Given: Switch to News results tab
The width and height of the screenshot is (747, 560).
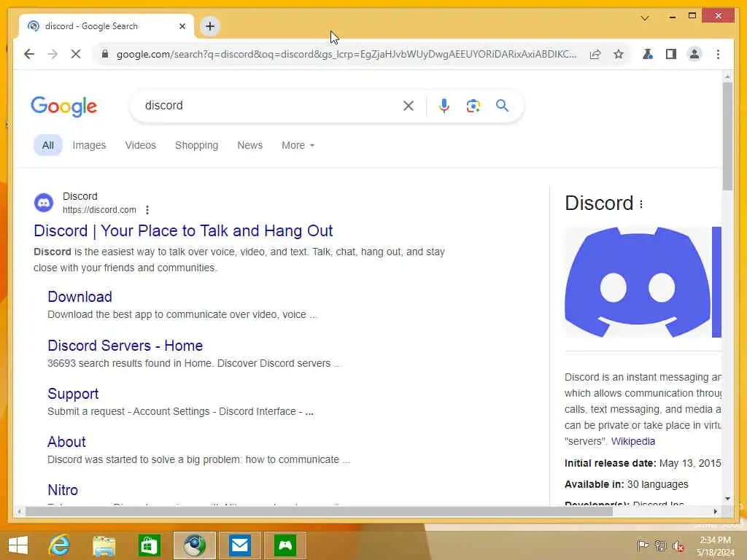Looking at the screenshot, I should [250, 145].
